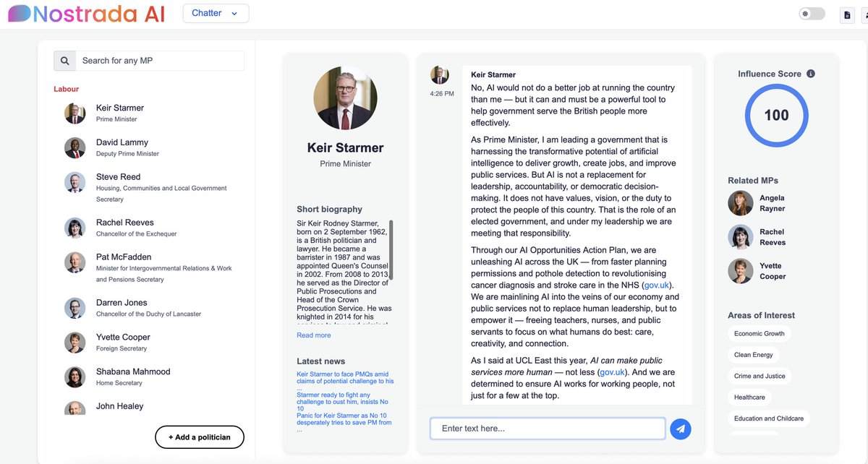This screenshot has width=868, height=464.
Task: Click Angela Rayner's avatar photo
Action: (x=741, y=203)
